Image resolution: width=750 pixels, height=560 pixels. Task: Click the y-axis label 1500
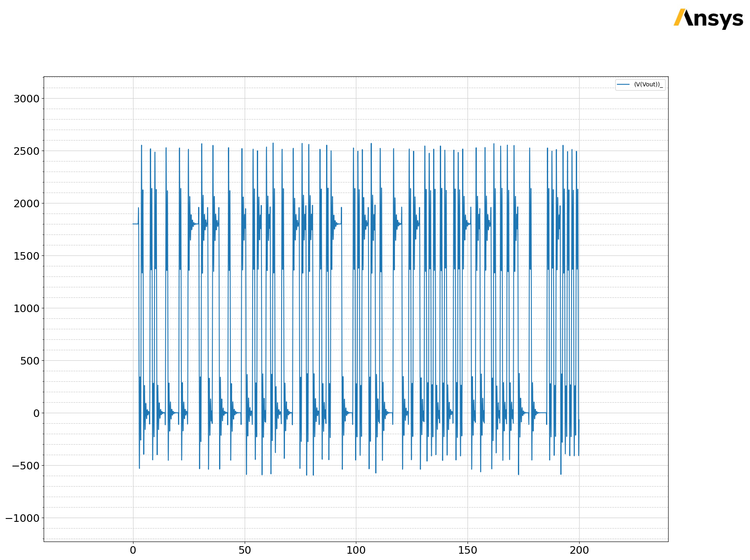pos(26,256)
